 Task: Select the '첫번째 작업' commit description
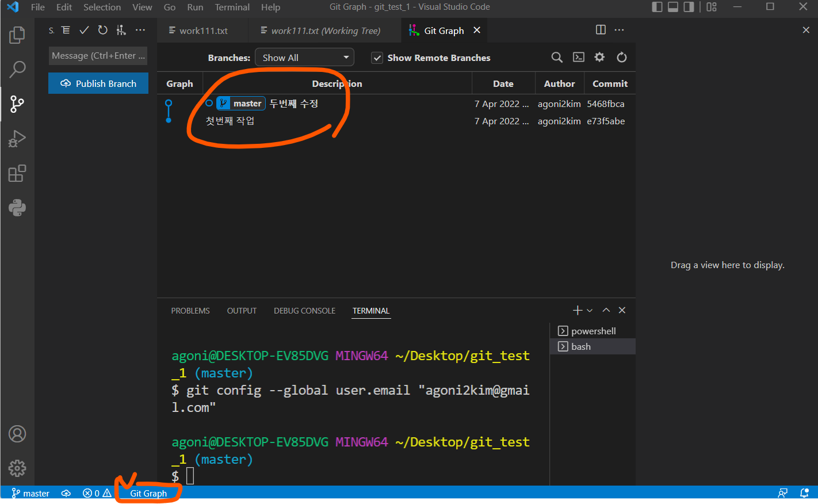(x=230, y=121)
